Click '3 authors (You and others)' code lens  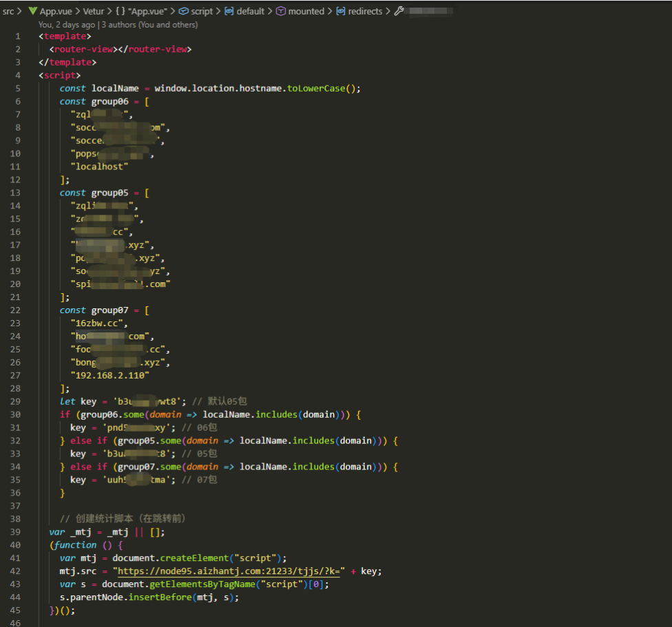(149, 25)
